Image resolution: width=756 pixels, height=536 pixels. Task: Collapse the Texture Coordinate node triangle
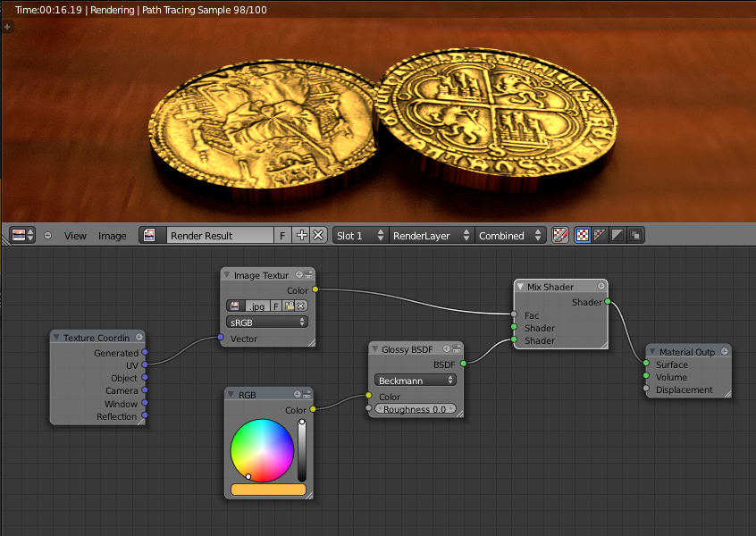(56, 337)
